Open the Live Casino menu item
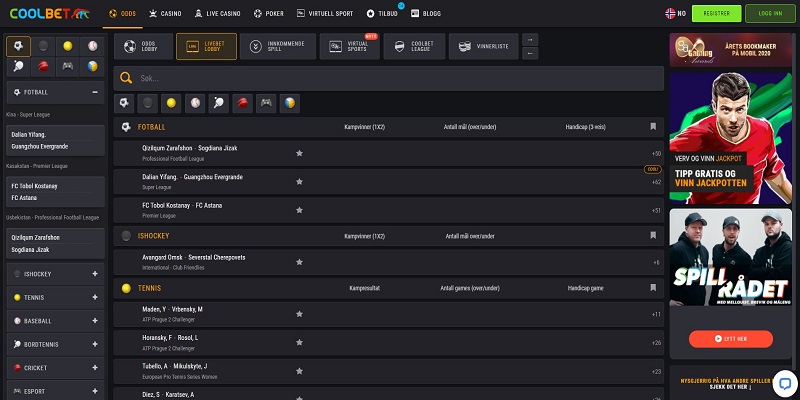Viewport: 800px width, 400px height. (217, 14)
